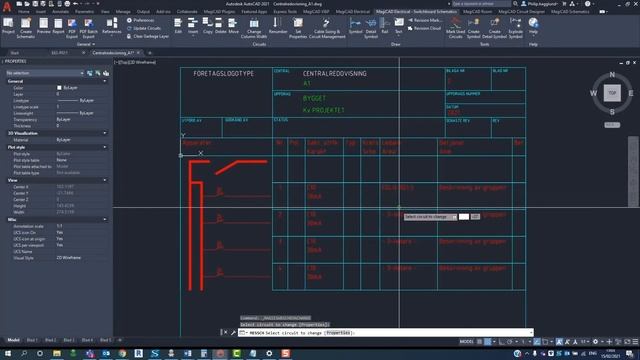
Task: Toggle ortho mode in status bar
Action: (x=502, y=342)
